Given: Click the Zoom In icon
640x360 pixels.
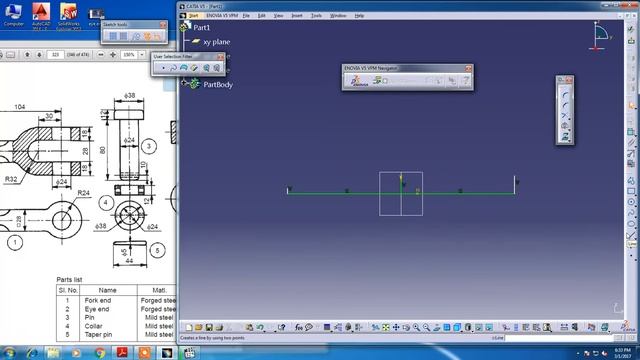Looking at the screenshot, I should click(x=416, y=327).
